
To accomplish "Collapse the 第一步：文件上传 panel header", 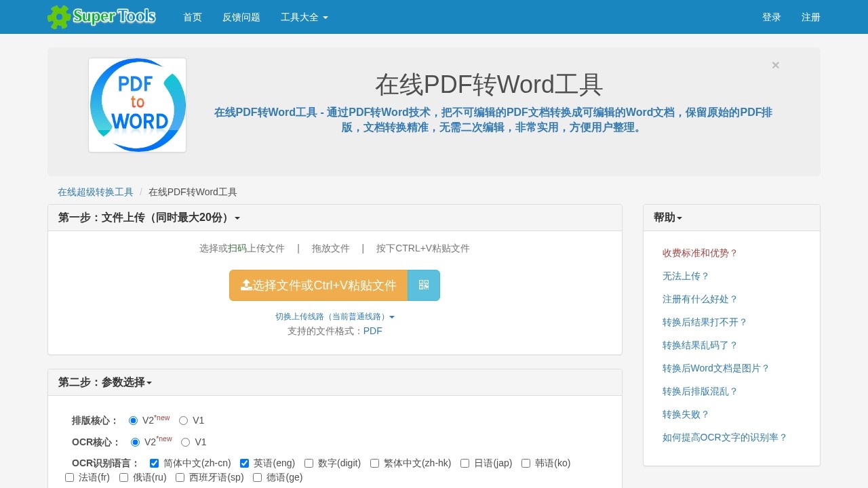I will click(149, 218).
